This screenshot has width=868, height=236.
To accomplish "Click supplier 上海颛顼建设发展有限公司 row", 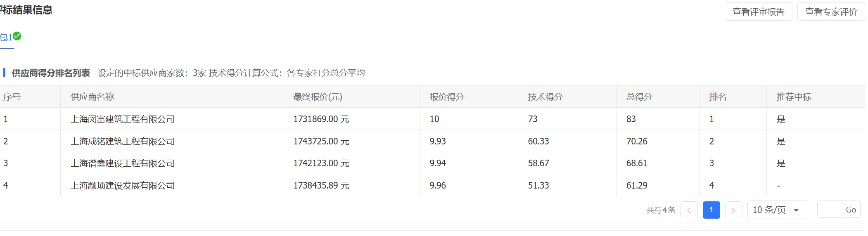I will pos(123,186).
